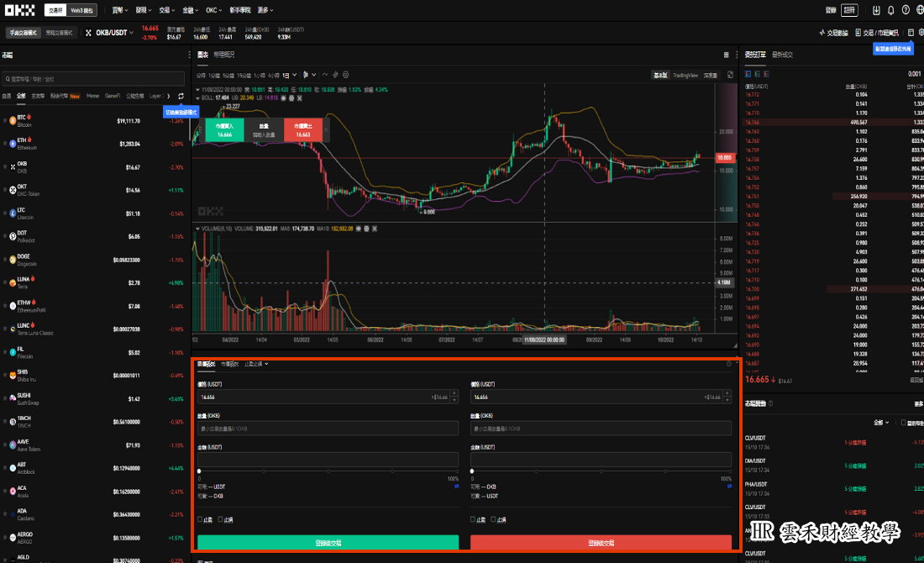Tick take-profit checkbox in sell panel
Screen dimensions: 924x563
473,519
